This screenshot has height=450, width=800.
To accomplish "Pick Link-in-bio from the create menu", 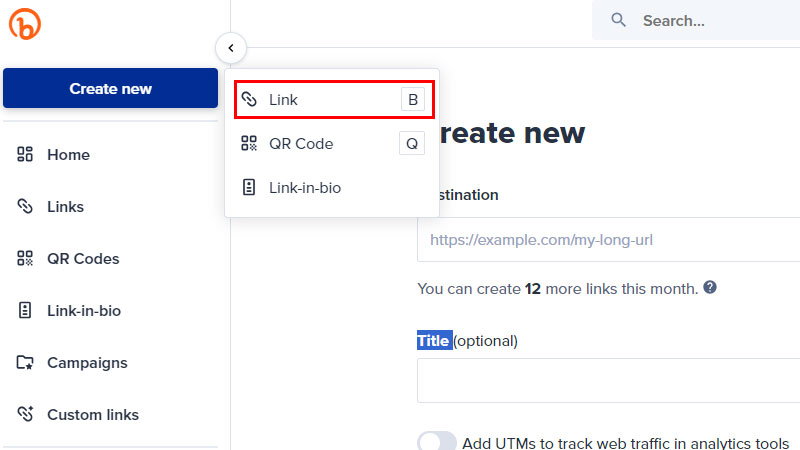I will click(330, 188).
